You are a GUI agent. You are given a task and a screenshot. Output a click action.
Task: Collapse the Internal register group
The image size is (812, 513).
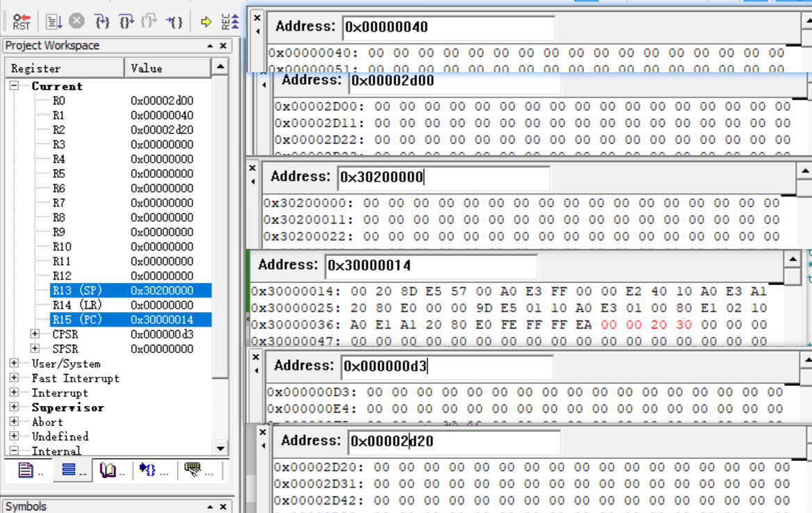(14, 450)
